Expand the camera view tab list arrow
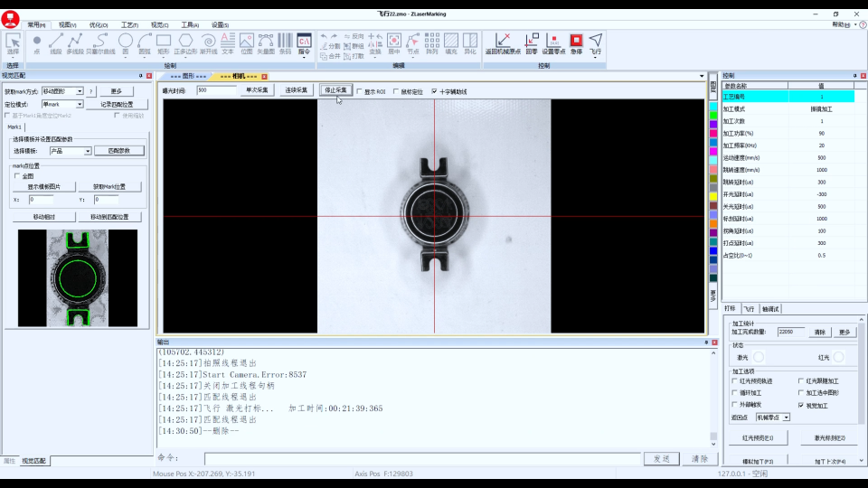 point(702,76)
